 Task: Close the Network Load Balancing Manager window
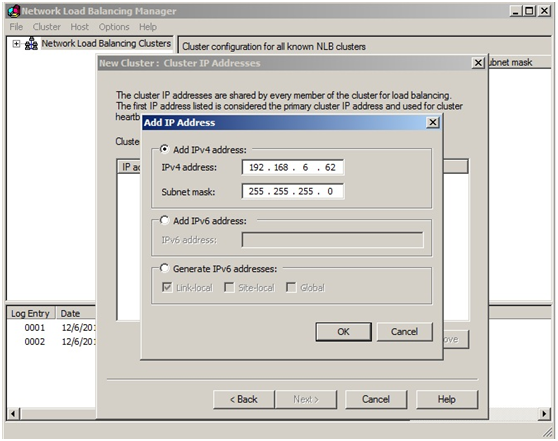(544, 11)
